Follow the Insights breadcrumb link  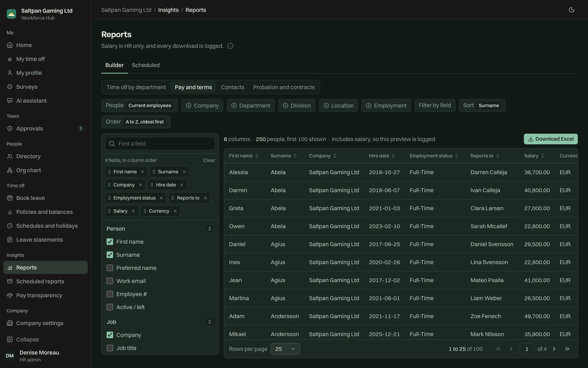click(x=168, y=10)
